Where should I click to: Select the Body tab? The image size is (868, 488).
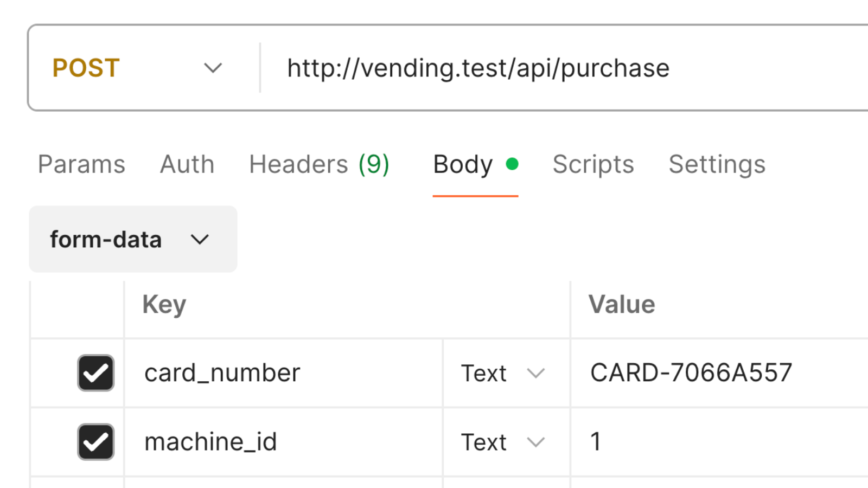tap(463, 164)
